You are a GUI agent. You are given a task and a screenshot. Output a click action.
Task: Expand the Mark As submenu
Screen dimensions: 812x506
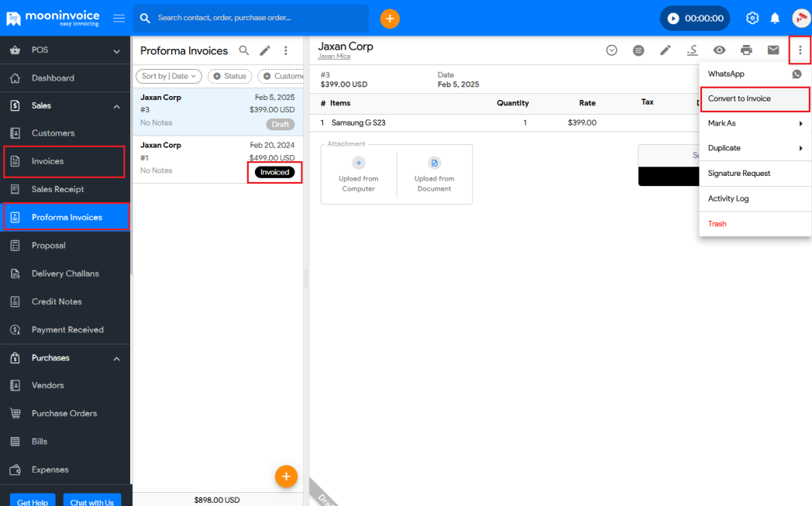[755, 123]
